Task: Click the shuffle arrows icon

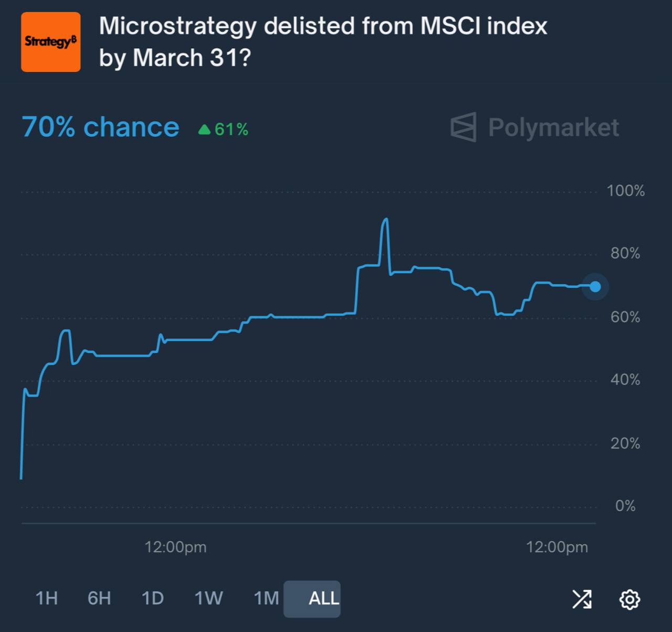Action: [582, 599]
